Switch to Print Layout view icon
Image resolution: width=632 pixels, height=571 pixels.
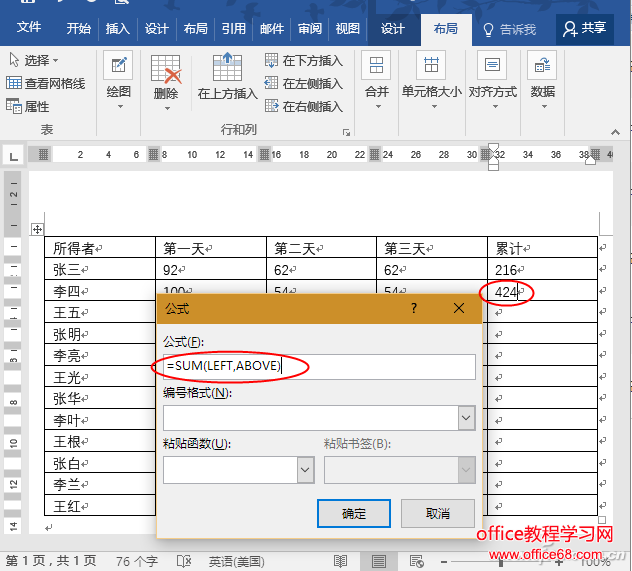coord(378,561)
